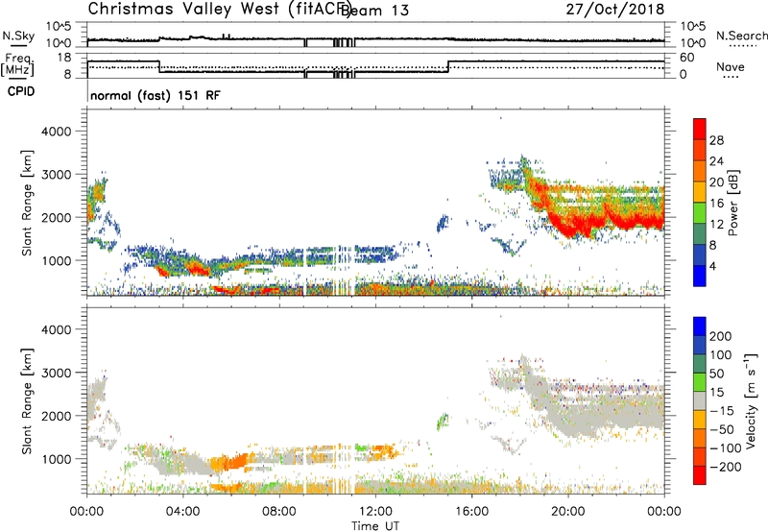The width and height of the screenshot is (768, 532).
Task: Click the yellow-green 12–16 dB Power bar segment
Action: [700, 213]
